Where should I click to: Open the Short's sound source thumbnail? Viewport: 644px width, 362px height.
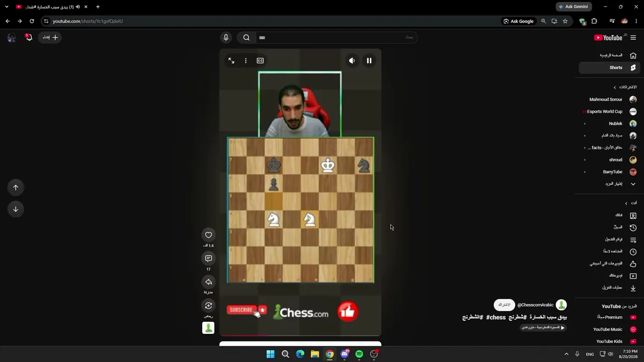tap(208, 328)
